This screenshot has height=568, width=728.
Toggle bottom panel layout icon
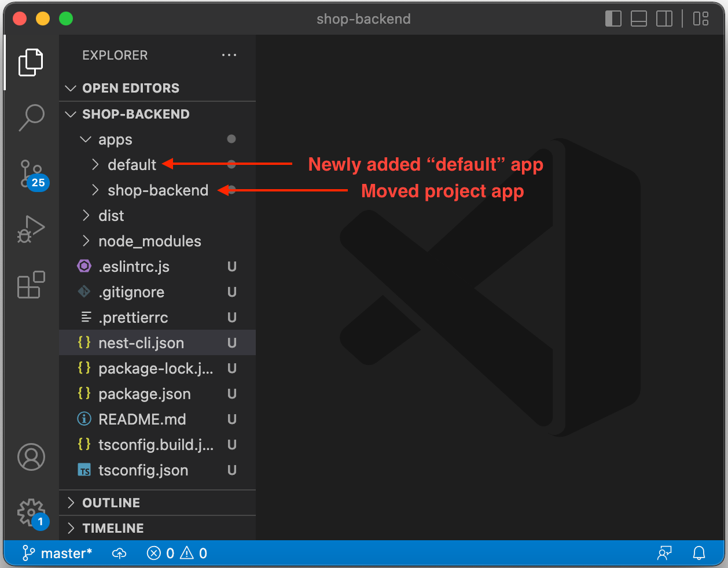(x=639, y=19)
